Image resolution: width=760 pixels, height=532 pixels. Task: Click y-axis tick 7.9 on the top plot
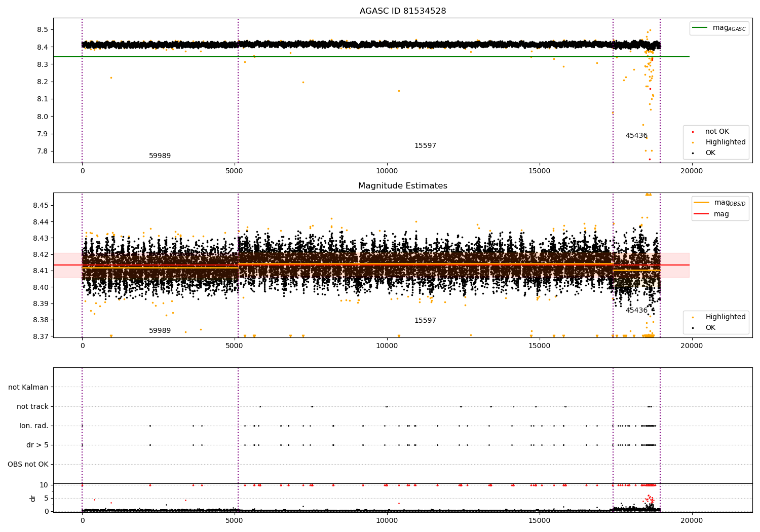43,134
